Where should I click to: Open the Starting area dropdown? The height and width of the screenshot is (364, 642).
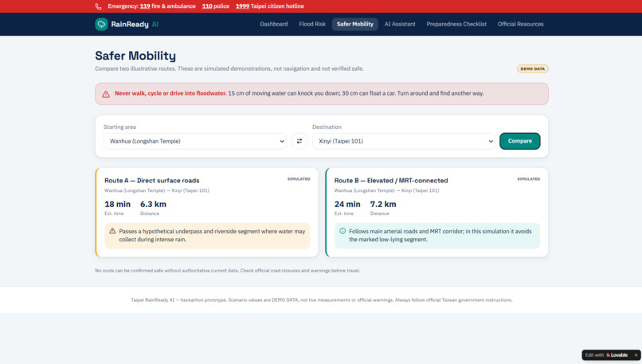[x=195, y=141]
